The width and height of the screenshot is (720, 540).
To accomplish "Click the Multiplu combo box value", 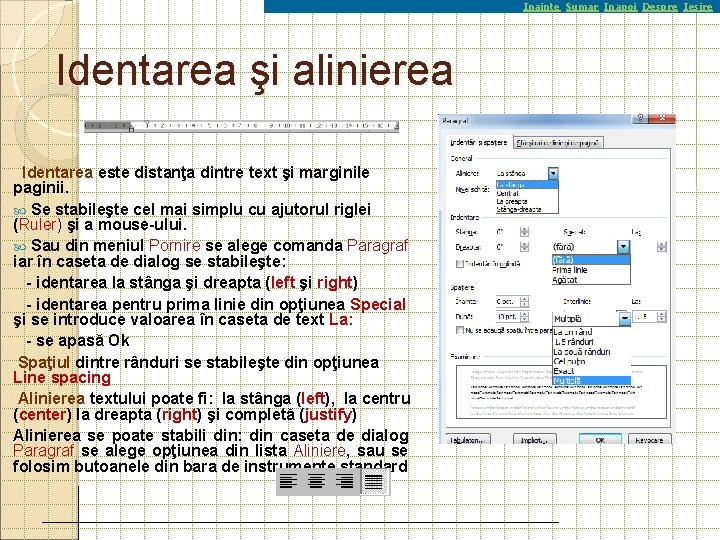I will click(x=586, y=318).
